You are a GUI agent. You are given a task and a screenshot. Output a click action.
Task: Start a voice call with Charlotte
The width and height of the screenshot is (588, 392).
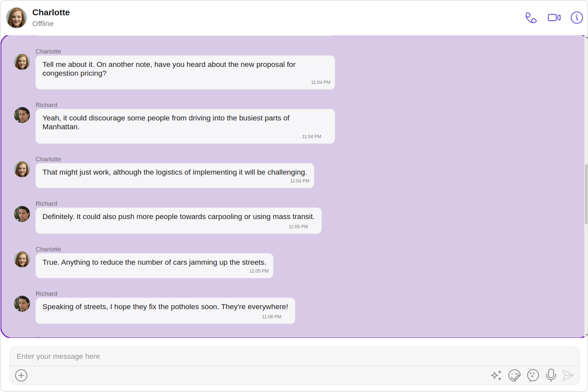coord(531,18)
